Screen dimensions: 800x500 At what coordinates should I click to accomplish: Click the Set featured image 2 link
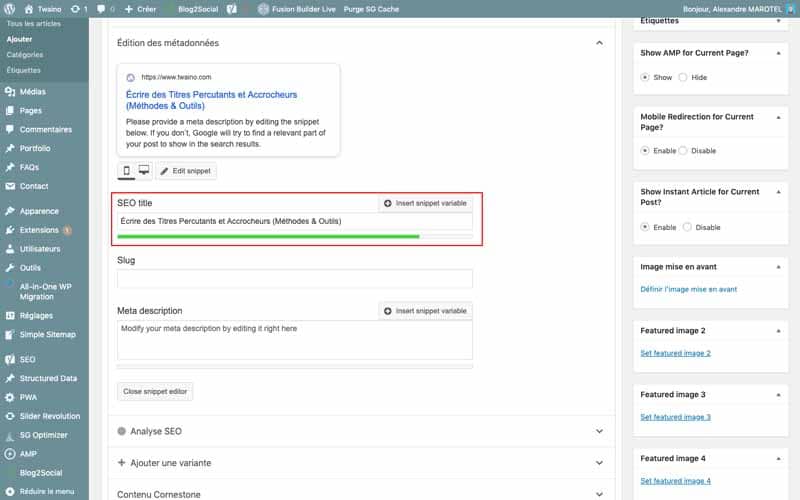pos(675,353)
